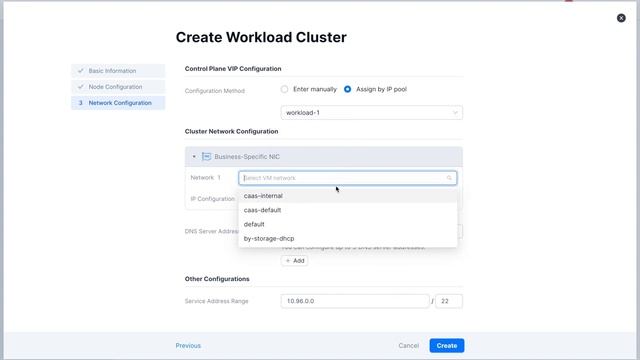Select the Assign by IP pool option
This screenshot has height=360, width=640.
347,89
